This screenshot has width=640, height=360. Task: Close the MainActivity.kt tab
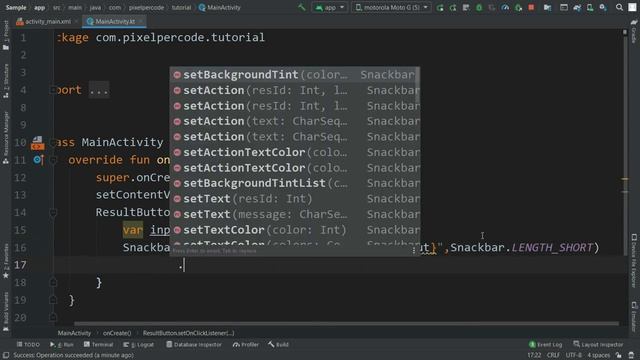tap(141, 21)
